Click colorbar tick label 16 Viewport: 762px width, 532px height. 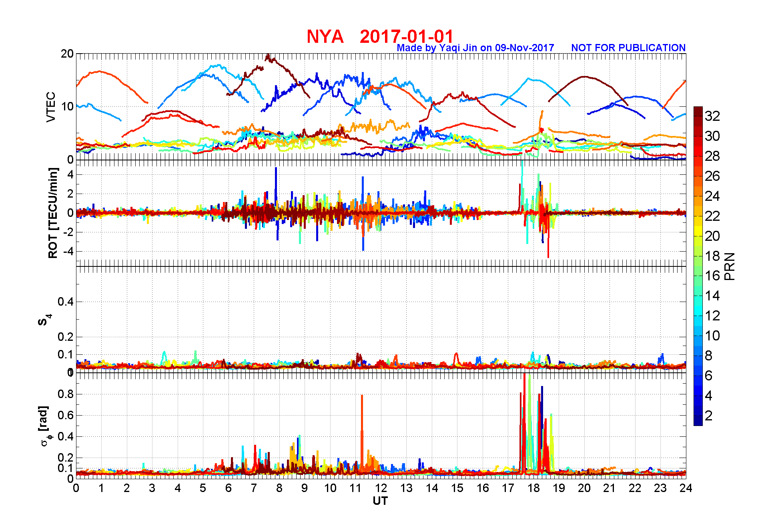pos(712,276)
